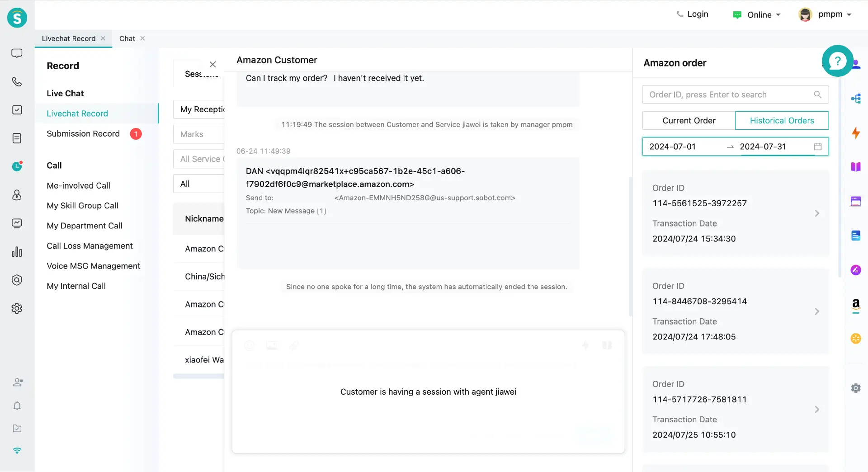Switch to the Chat tab
Viewport: 868px width, 472px height.
coord(127,38)
